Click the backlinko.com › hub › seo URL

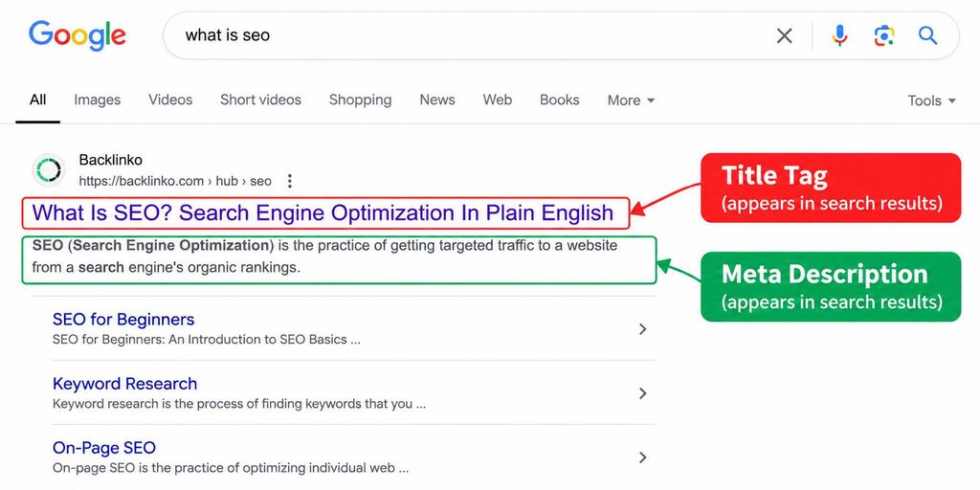point(175,181)
